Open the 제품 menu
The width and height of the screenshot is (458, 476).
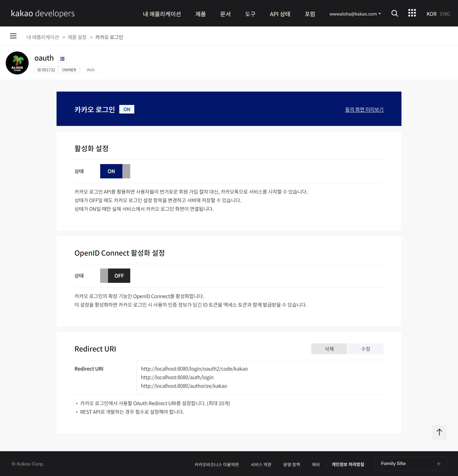pyautogui.click(x=200, y=14)
